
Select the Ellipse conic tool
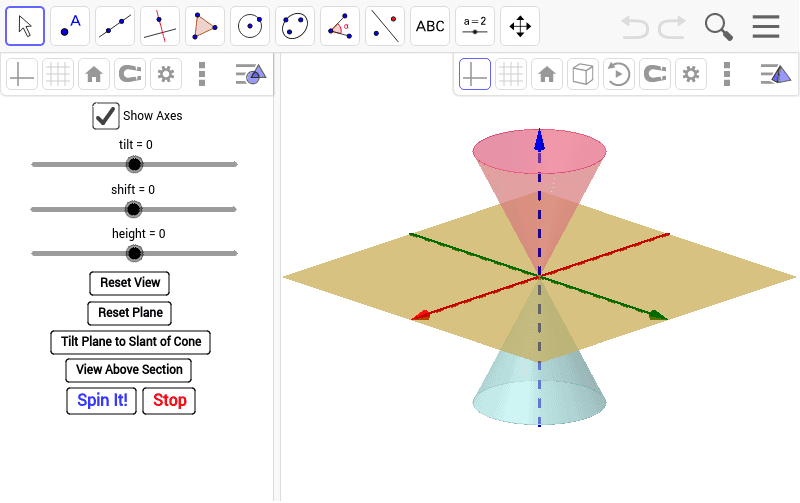coord(295,26)
